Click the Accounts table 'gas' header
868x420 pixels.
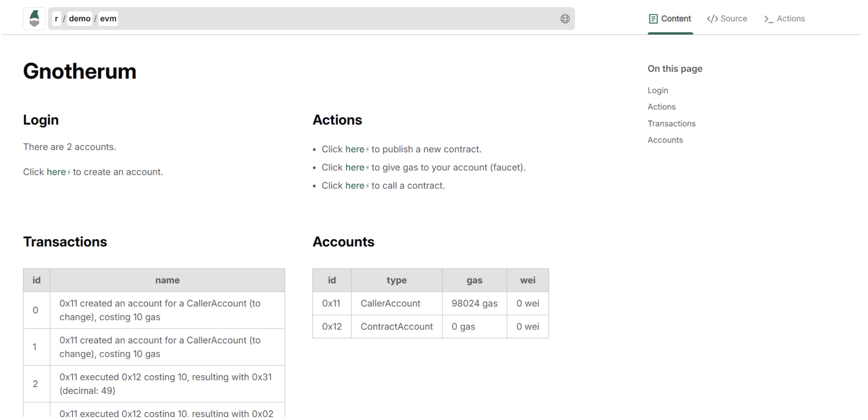point(475,280)
